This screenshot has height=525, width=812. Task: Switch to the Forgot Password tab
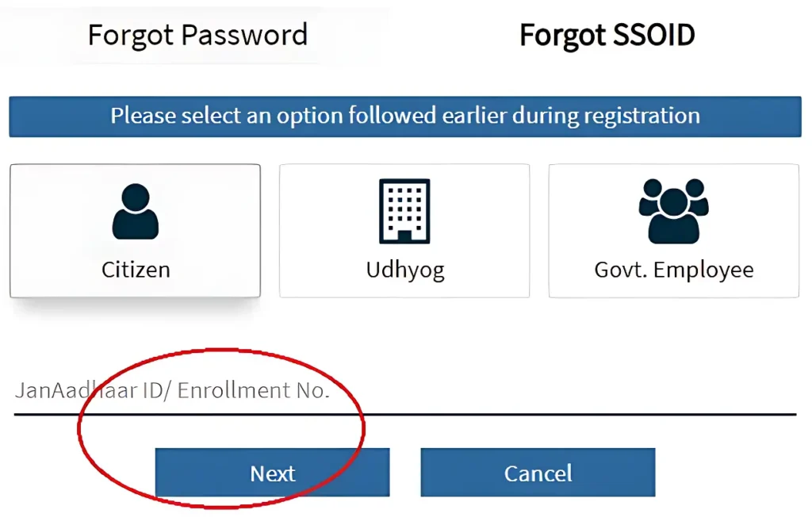pyautogui.click(x=197, y=35)
